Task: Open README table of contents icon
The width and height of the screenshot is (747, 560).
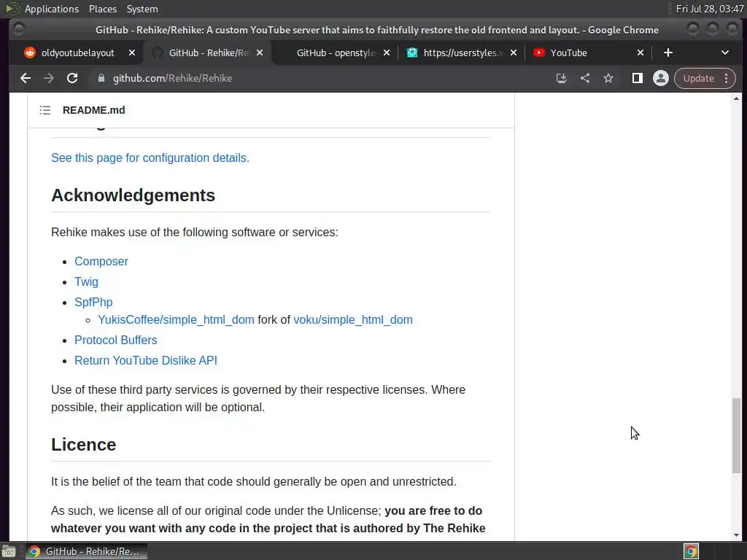Action: tap(45, 110)
